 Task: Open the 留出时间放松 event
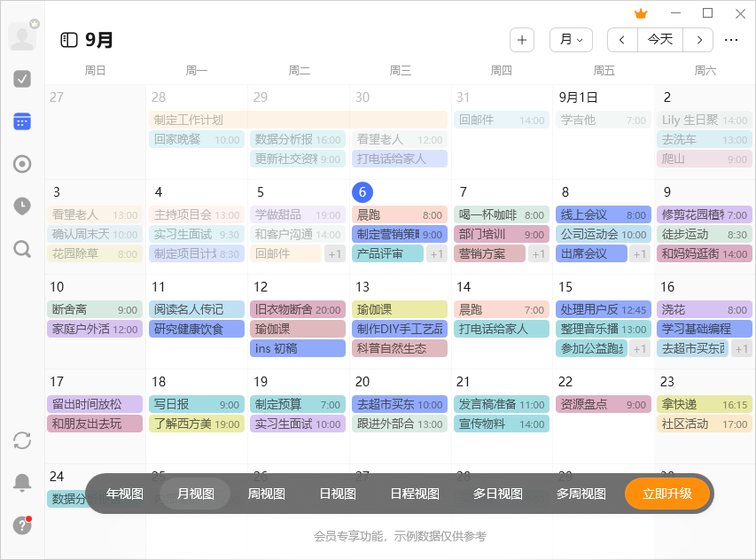pyautogui.click(x=95, y=404)
